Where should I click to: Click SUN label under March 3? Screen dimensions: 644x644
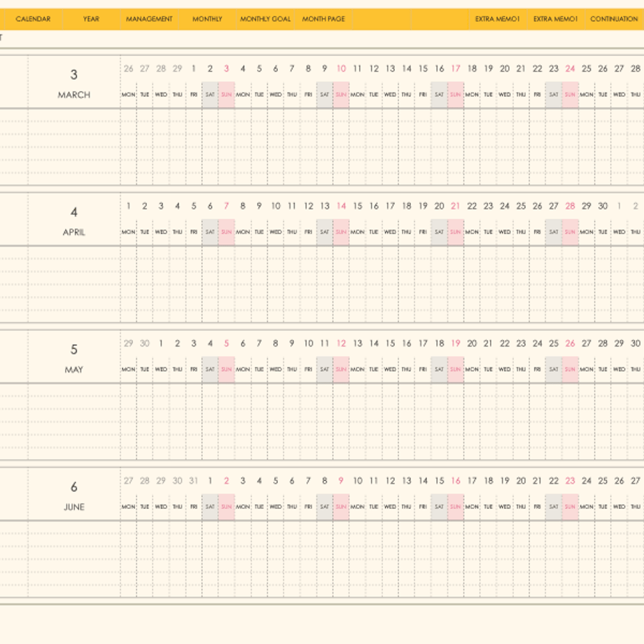pyautogui.click(x=226, y=95)
